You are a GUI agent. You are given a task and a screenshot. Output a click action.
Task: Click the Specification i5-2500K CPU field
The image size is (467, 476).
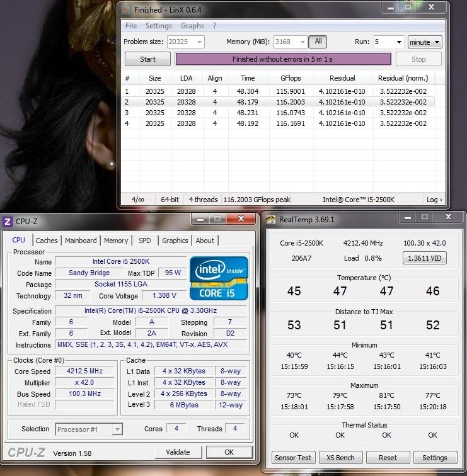151,310
